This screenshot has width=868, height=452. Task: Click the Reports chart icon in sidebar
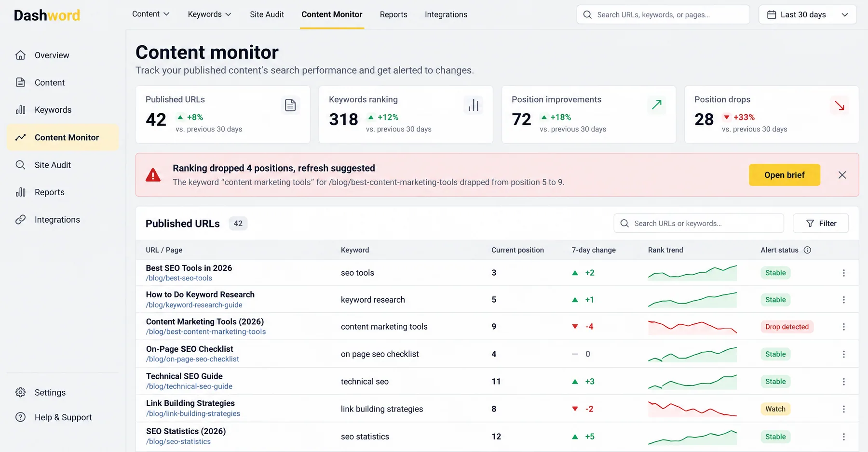click(20, 192)
